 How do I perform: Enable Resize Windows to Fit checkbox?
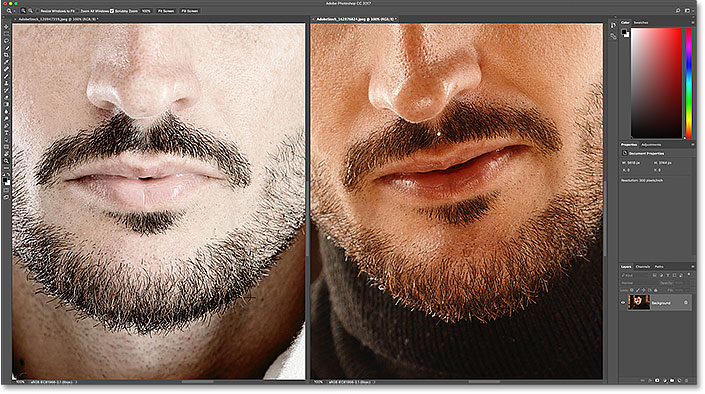tap(38, 11)
